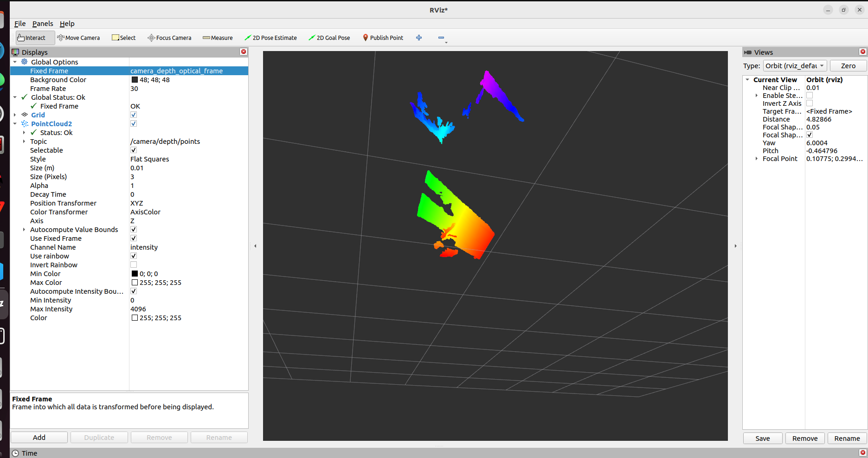Collapse Displays panel with left arrow handle
Viewport: 868px width, 458px height.
[255, 246]
